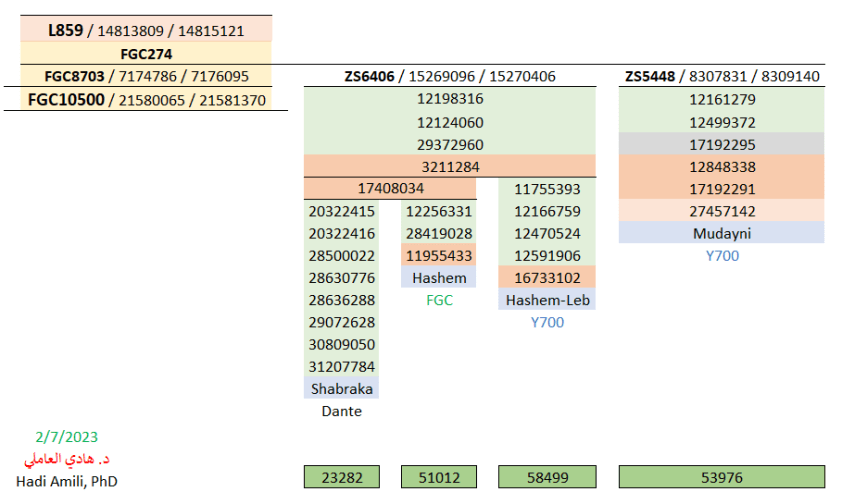This screenshot has width=842, height=504.
Task: Click the FGC8703 row cell
Action: (x=146, y=76)
